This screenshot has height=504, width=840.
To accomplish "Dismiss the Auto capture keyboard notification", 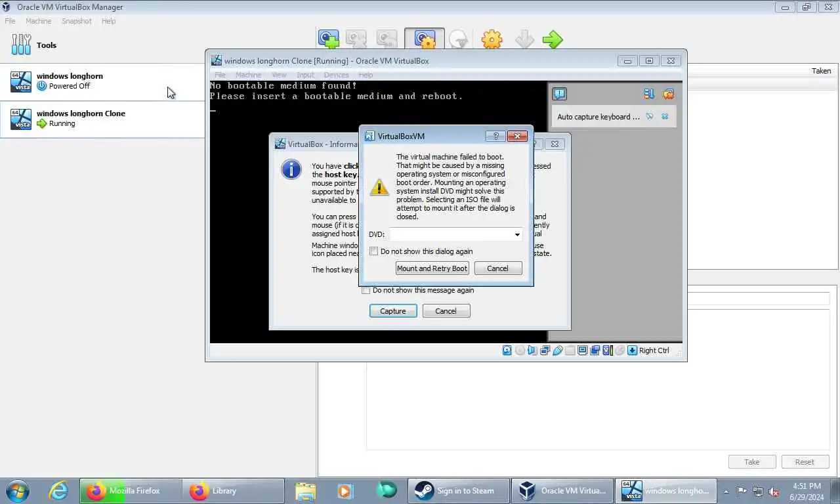I will click(665, 117).
